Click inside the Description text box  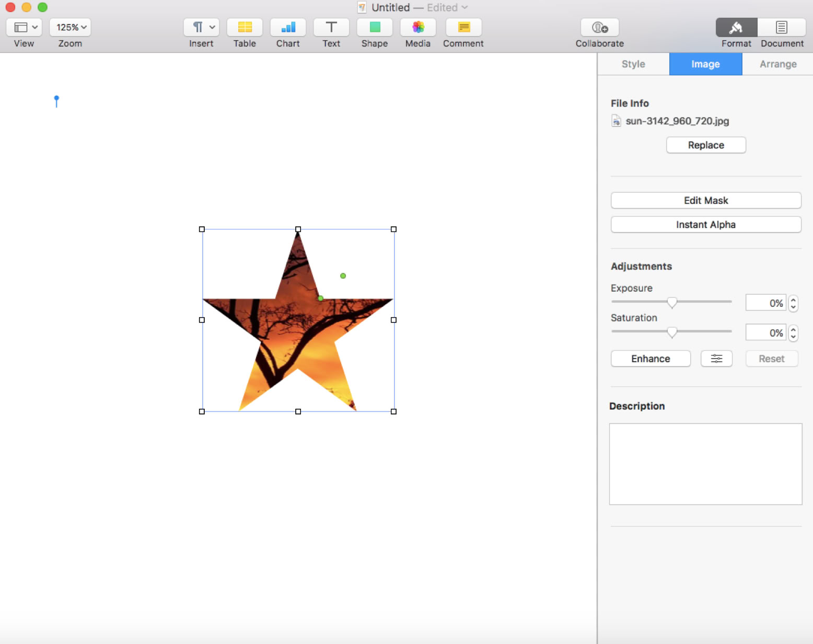coord(705,464)
